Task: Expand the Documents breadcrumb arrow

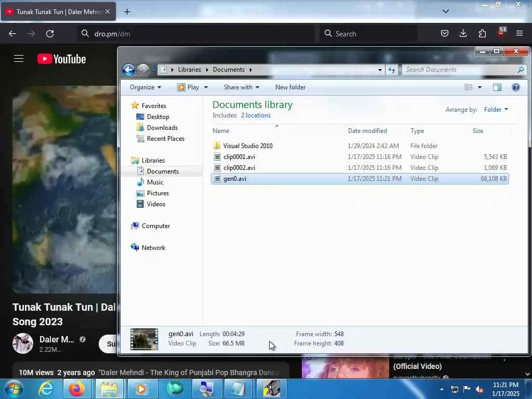Action: 251,70
